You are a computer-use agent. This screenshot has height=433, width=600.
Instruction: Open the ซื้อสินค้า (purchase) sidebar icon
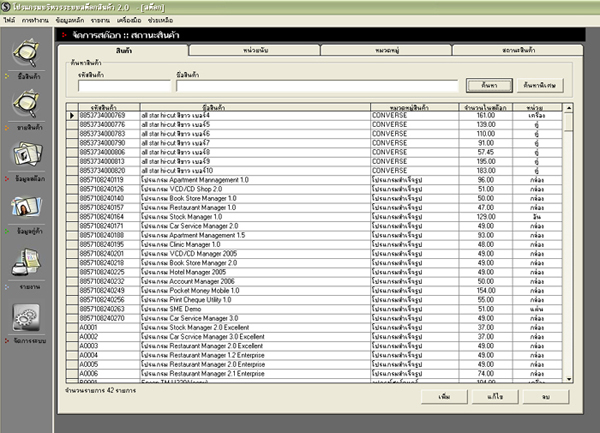(x=26, y=56)
